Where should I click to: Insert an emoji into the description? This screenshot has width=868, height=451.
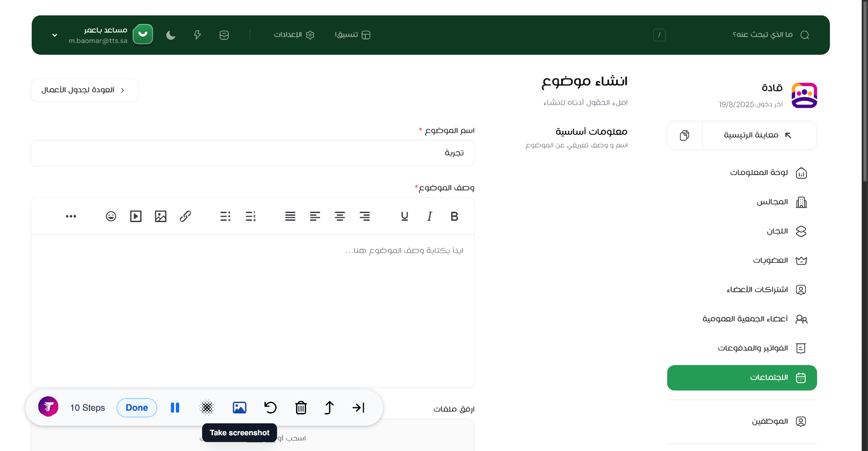tap(111, 216)
